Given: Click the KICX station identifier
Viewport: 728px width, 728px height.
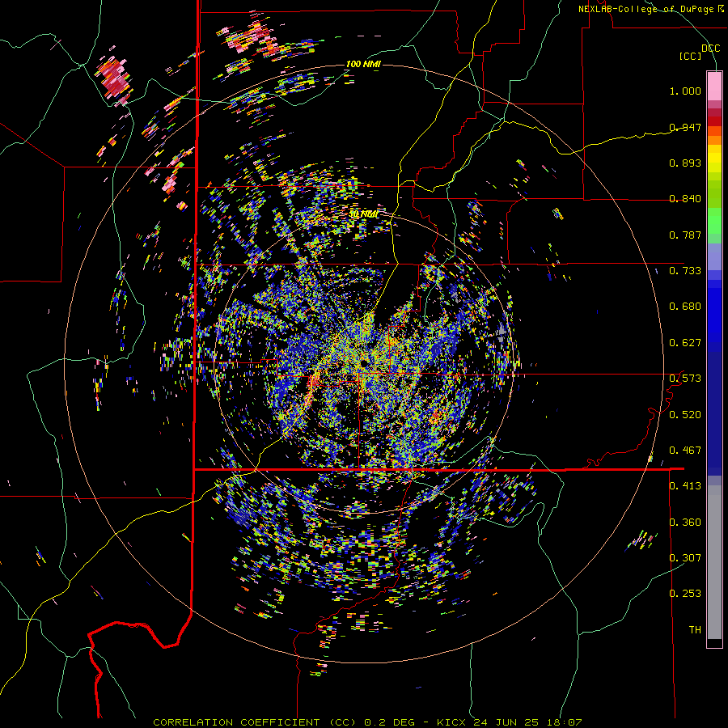Looking at the screenshot, I should pos(453,722).
